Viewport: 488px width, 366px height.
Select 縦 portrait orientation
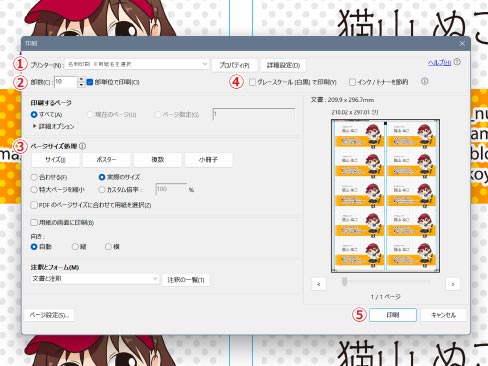(x=75, y=247)
